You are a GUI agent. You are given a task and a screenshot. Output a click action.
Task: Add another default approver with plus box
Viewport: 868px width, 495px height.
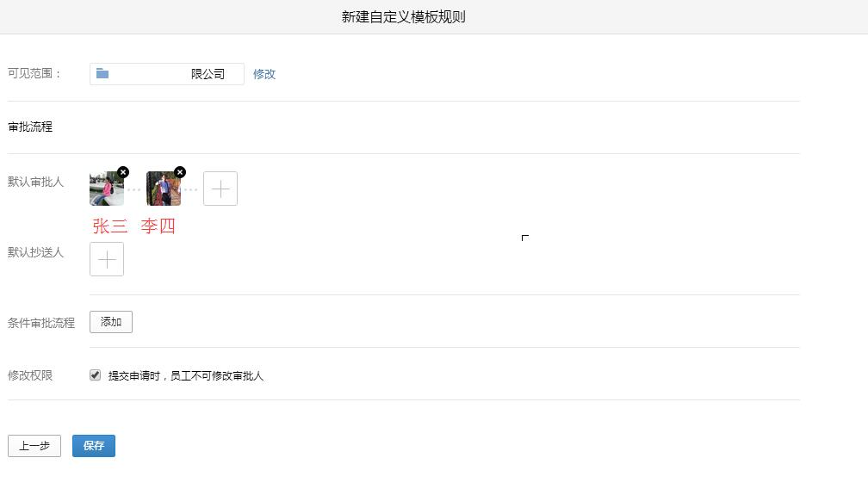point(220,189)
